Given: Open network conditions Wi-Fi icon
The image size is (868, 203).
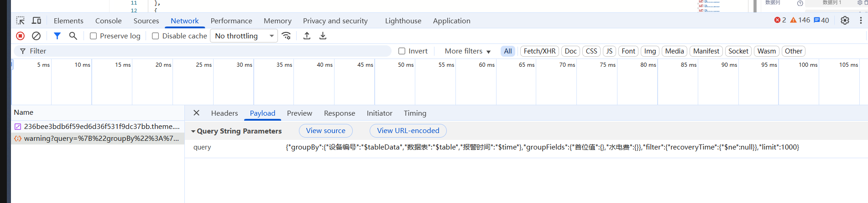Looking at the screenshot, I should pos(286,36).
